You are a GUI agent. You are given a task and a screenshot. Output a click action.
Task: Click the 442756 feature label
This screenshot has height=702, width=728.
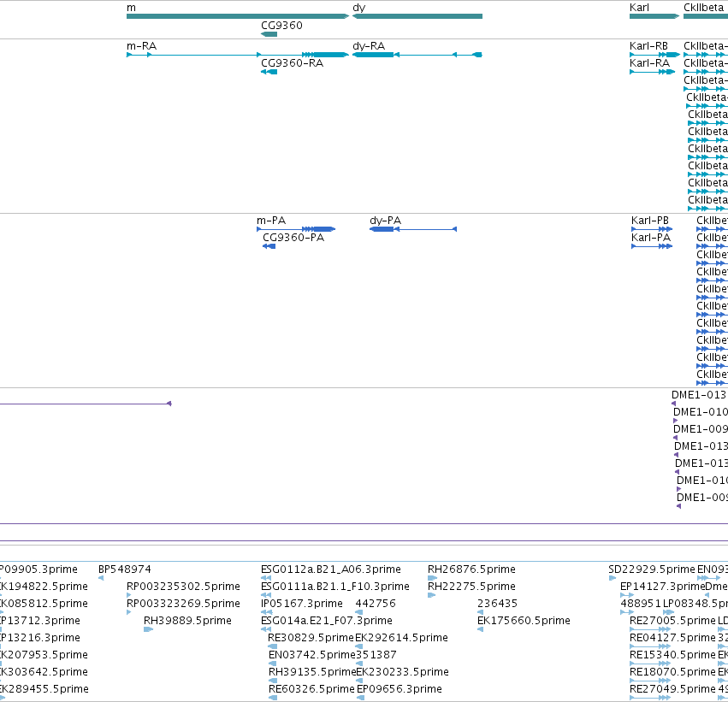376,604
